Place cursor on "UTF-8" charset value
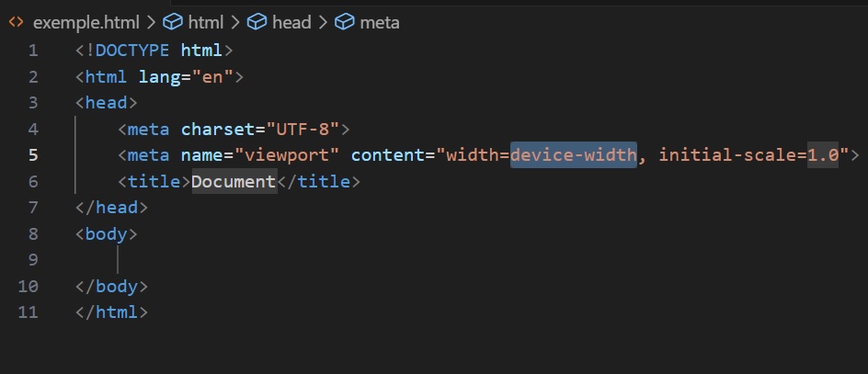This screenshot has width=868, height=374. pos(303,129)
